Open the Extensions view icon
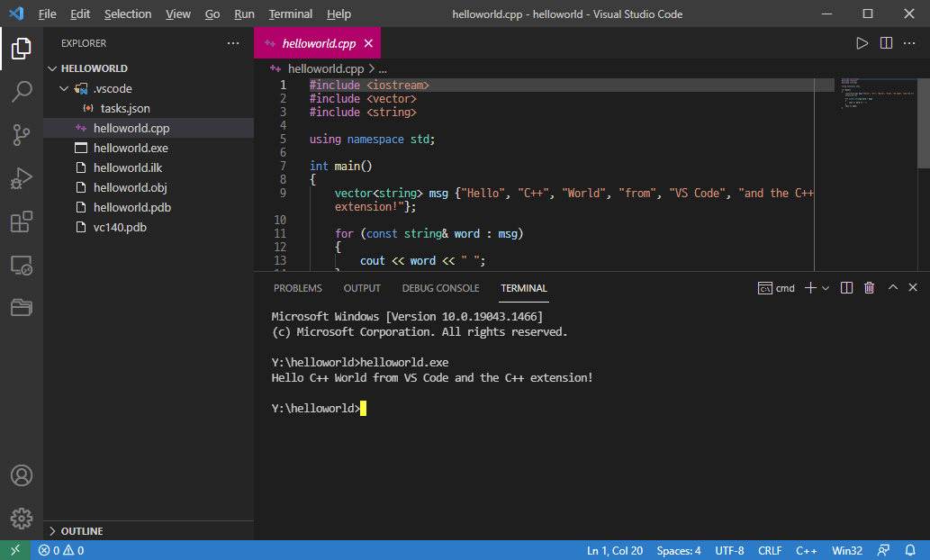 click(x=22, y=221)
